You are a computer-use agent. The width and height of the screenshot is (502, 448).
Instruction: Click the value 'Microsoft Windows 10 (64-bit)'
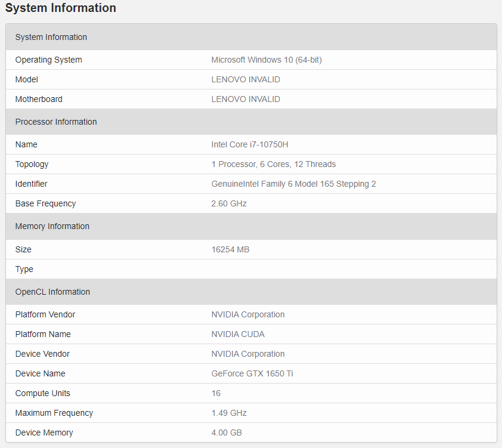pos(267,60)
